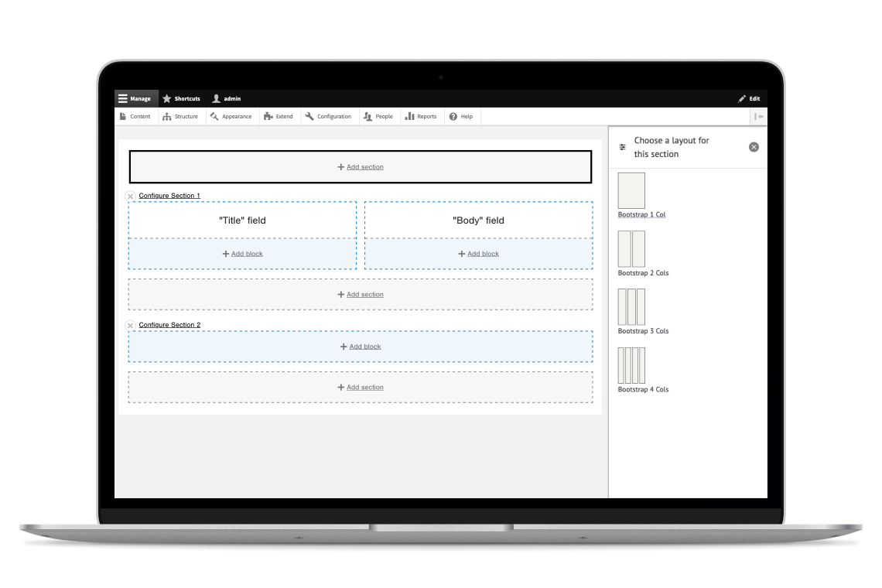Open Configuration wrench menu
The height and width of the screenshot is (588, 882).
point(328,117)
